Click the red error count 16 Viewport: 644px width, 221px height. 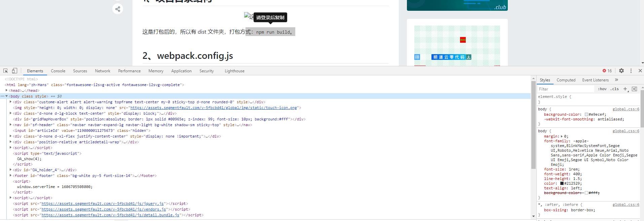coord(607,71)
